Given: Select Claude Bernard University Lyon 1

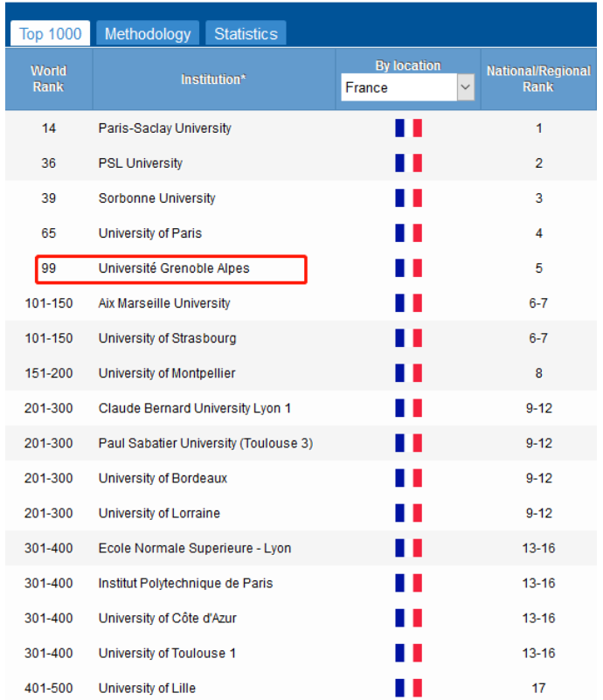Looking at the screenshot, I should [x=195, y=408].
